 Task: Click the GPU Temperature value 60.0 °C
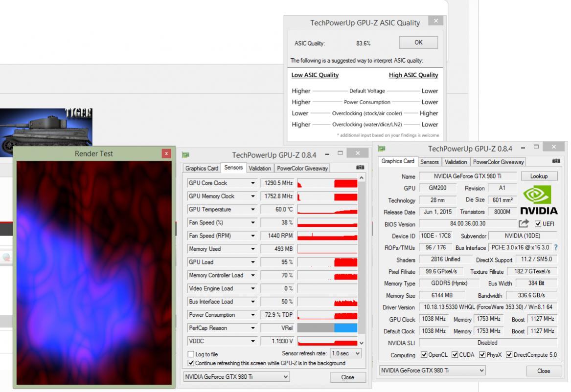pyautogui.click(x=277, y=210)
